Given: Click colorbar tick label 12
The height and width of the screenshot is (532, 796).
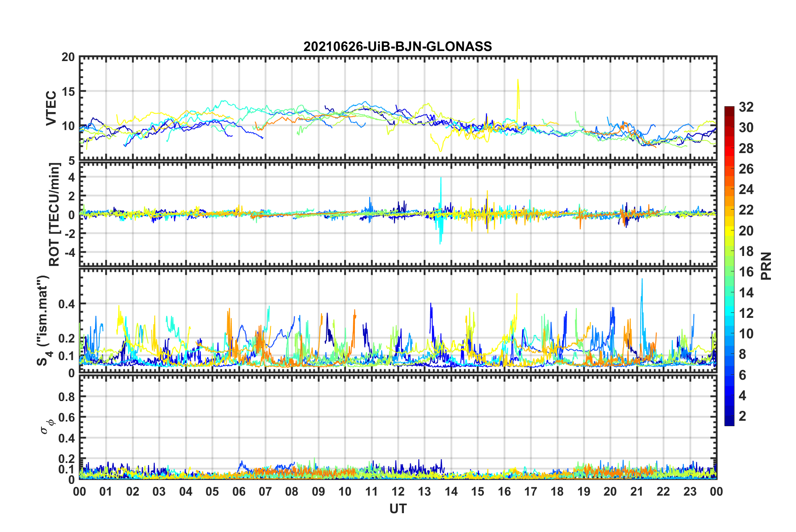Looking at the screenshot, I should tap(746, 313).
